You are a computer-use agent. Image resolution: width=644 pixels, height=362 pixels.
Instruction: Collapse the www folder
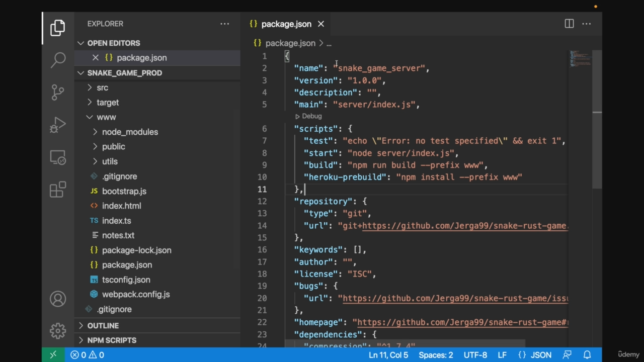(x=106, y=117)
